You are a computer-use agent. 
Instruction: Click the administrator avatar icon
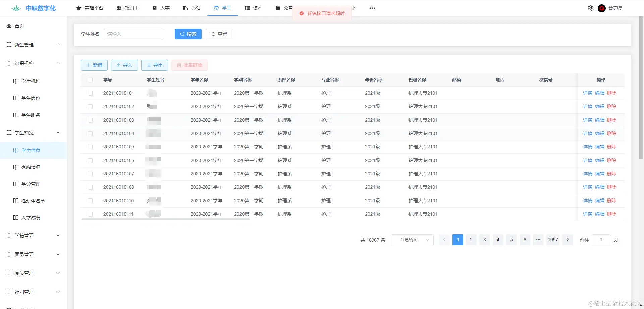[x=602, y=8]
